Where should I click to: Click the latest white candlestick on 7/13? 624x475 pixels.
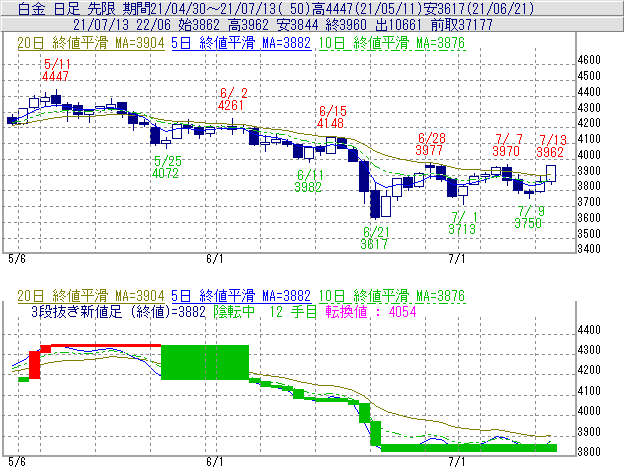pyautogui.click(x=551, y=174)
